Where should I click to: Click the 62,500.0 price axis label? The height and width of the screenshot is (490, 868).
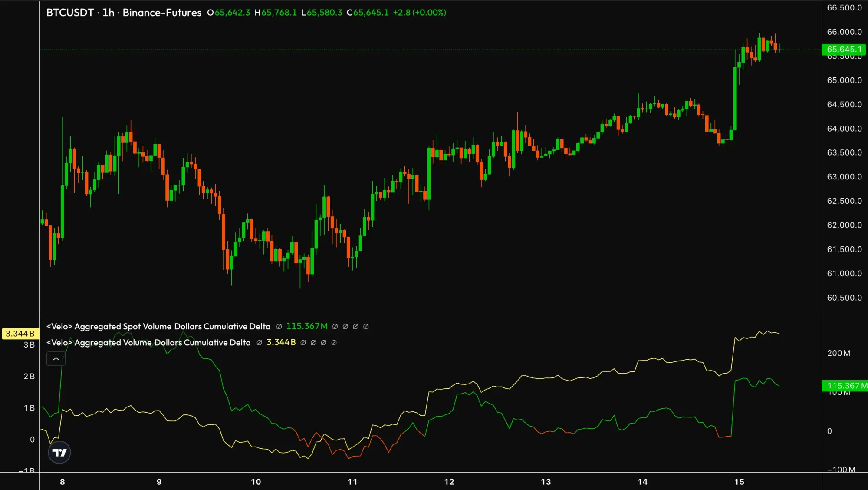pos(844,201)
